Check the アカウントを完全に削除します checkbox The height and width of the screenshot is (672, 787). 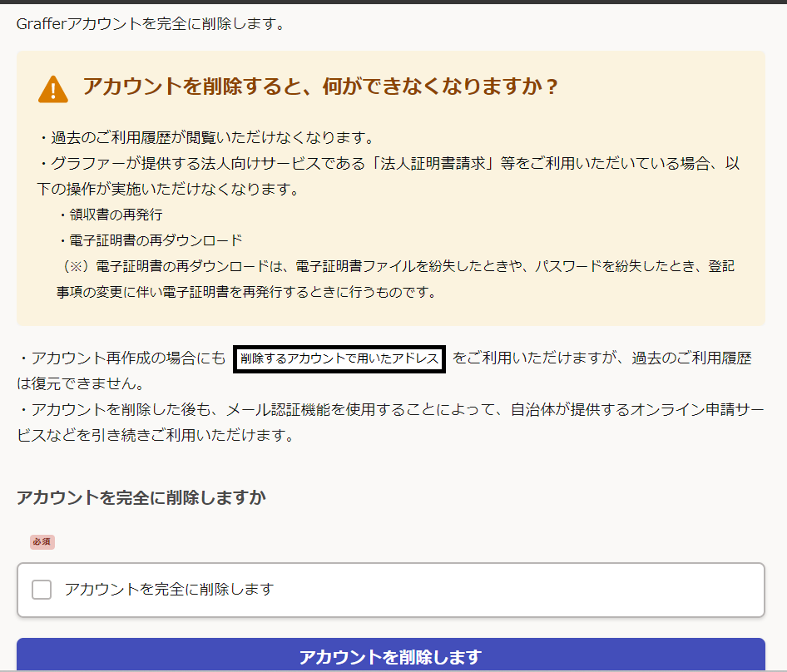pos(42,590)
